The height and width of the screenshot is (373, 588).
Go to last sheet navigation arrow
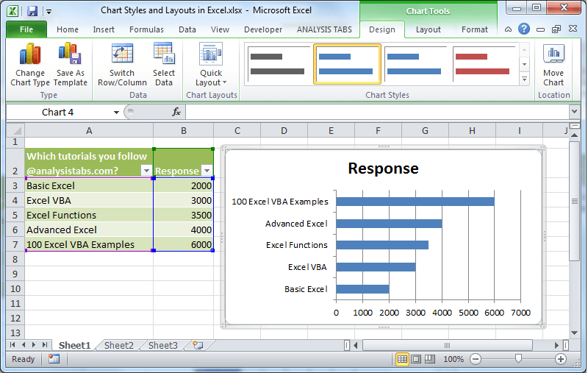click(45, 344)
